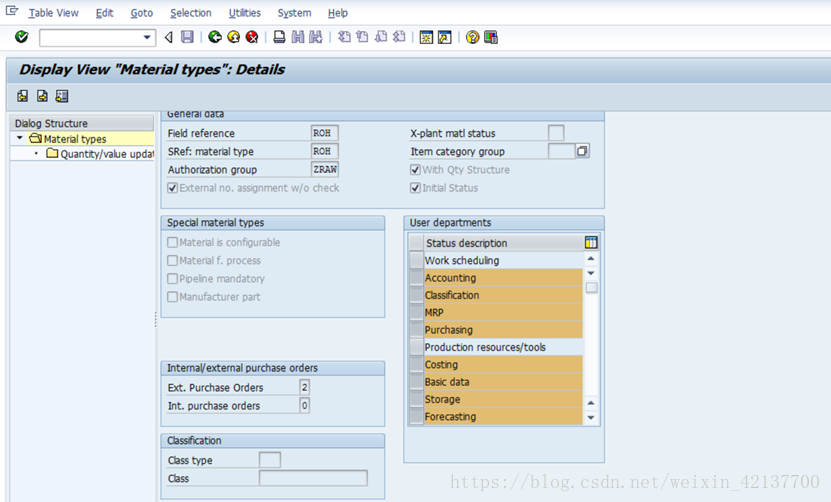The height and width of the screenshot is (502, 831).
Task: Click the down arrow below the top scroll arrow
Action: point(591,273)
